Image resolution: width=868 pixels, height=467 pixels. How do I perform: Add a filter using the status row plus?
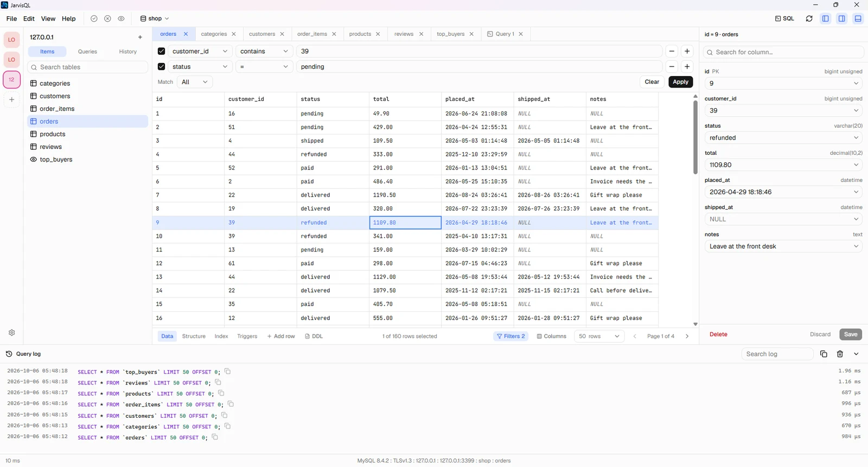tap(687, 66)
